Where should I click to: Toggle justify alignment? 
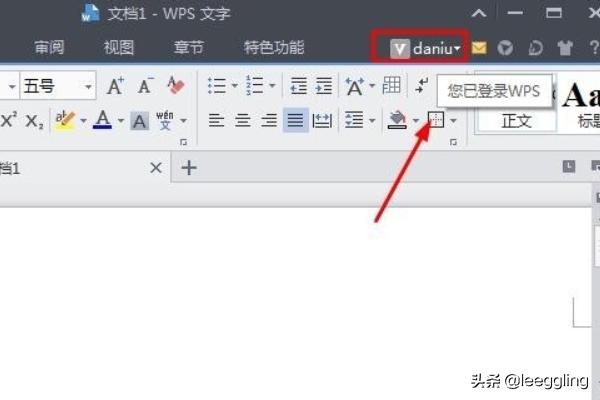pos(295,120)
